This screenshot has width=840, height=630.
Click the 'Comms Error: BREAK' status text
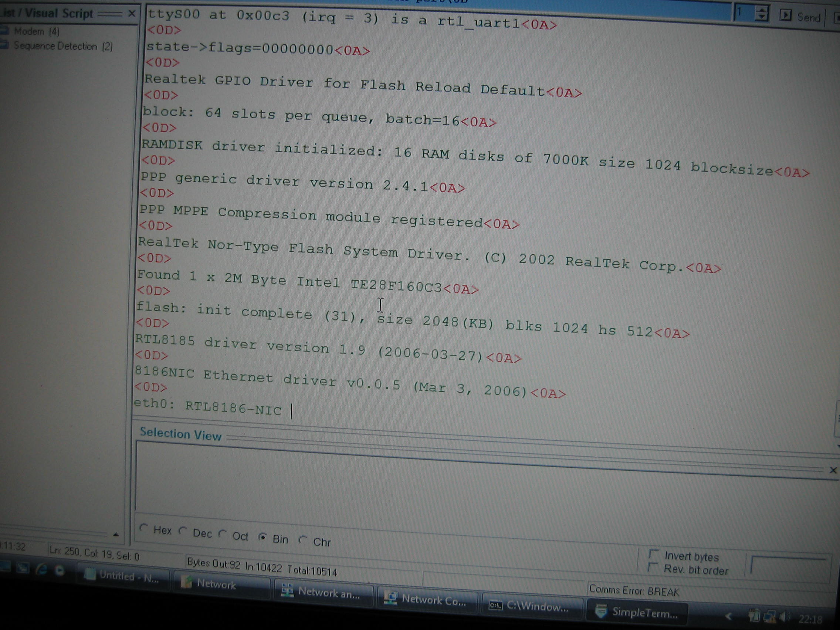(x=634, y=590)
